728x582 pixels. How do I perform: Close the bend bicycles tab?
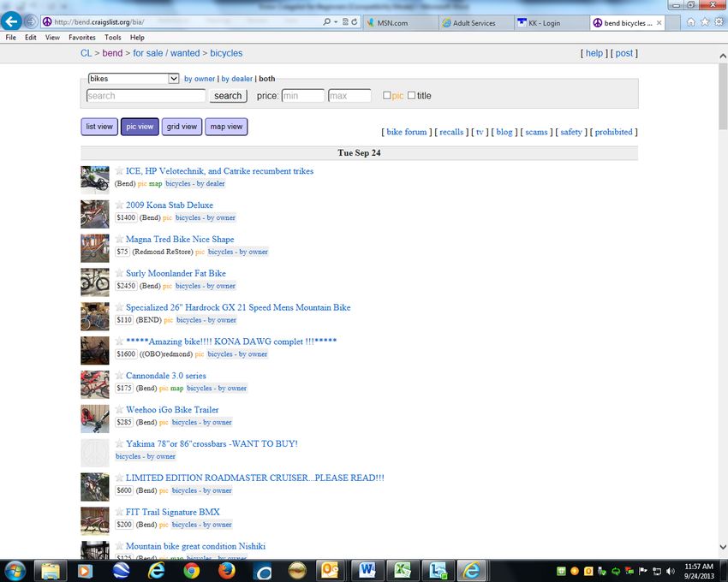point(659,23)
